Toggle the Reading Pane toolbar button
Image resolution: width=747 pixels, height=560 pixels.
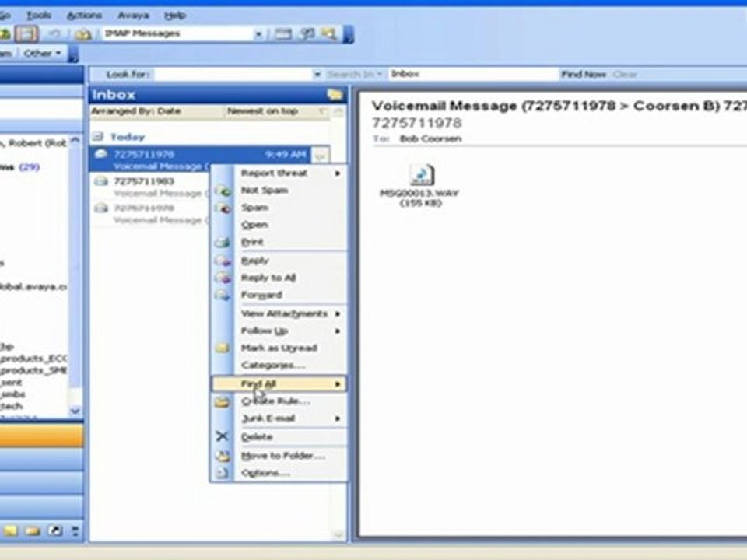(26, 33)
